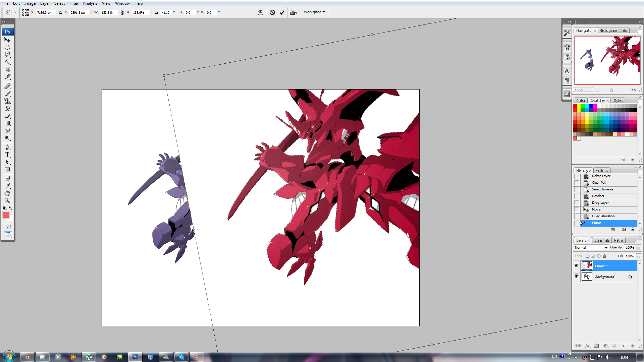Hide Layer 1 using its eye icon
The image size is (644, 362).
(576, 265)
